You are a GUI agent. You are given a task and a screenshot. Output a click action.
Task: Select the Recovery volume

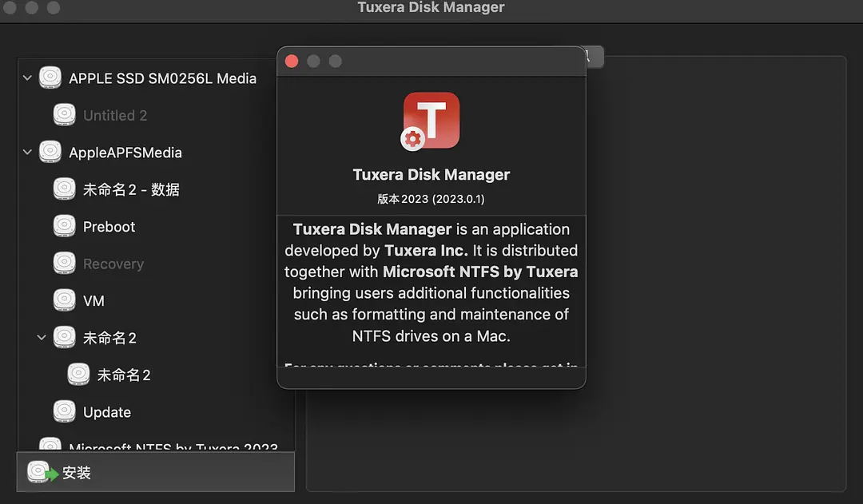click(113, 264)
